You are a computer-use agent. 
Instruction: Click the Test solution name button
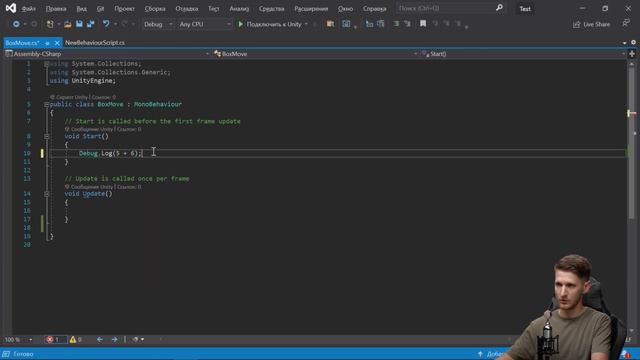(x=525, y=9)
